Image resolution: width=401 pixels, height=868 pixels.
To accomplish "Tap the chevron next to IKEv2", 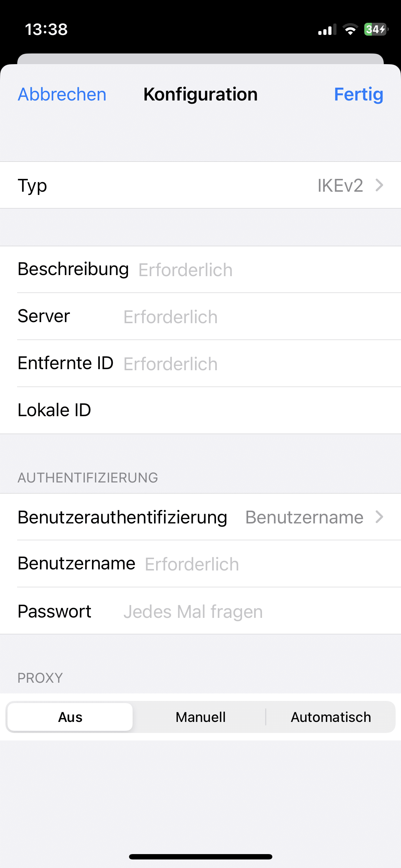I will click(x=380, y=185).
